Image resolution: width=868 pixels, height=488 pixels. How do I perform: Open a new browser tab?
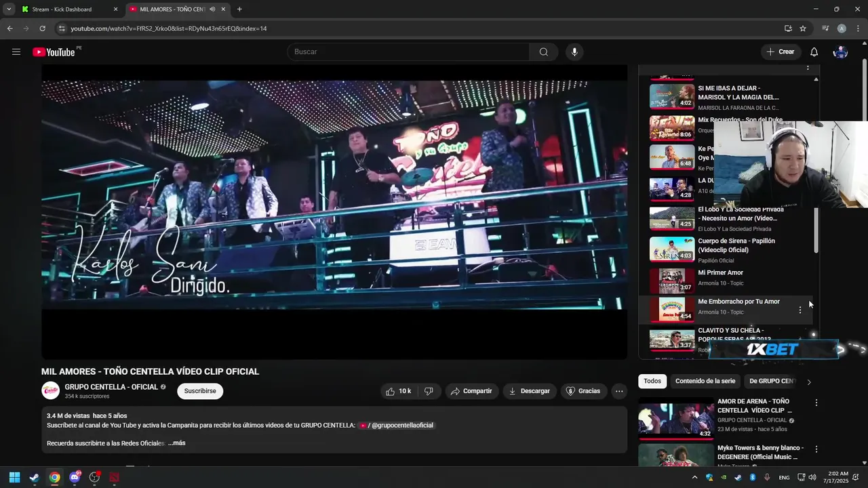[x=239, y=9]
